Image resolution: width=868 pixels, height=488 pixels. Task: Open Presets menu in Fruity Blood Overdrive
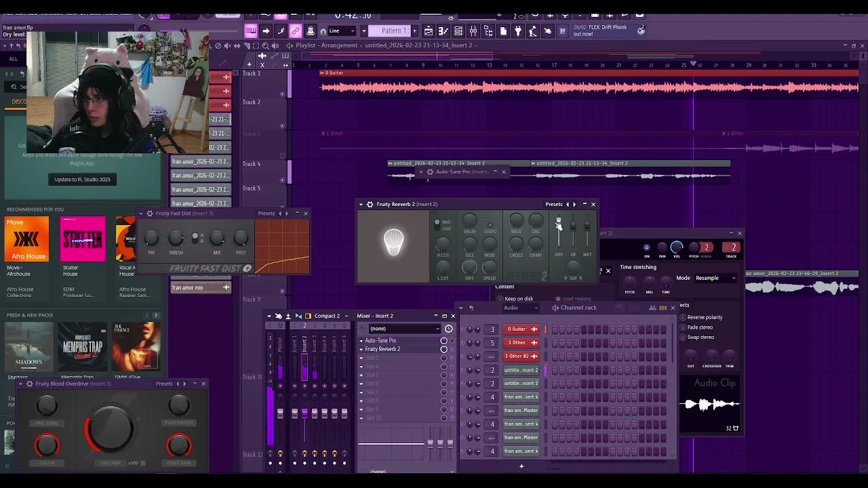click(164, 384)
